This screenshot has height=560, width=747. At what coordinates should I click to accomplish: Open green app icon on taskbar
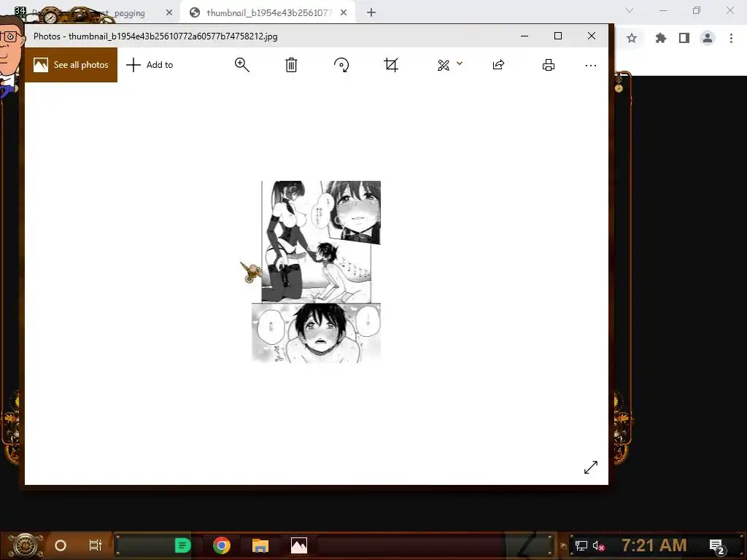(x=182, y=545)
